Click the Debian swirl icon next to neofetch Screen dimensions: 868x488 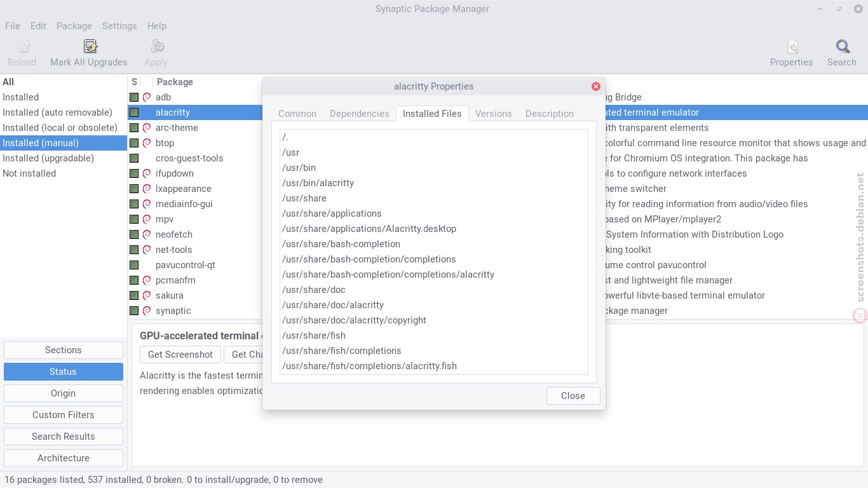(147, 234)
